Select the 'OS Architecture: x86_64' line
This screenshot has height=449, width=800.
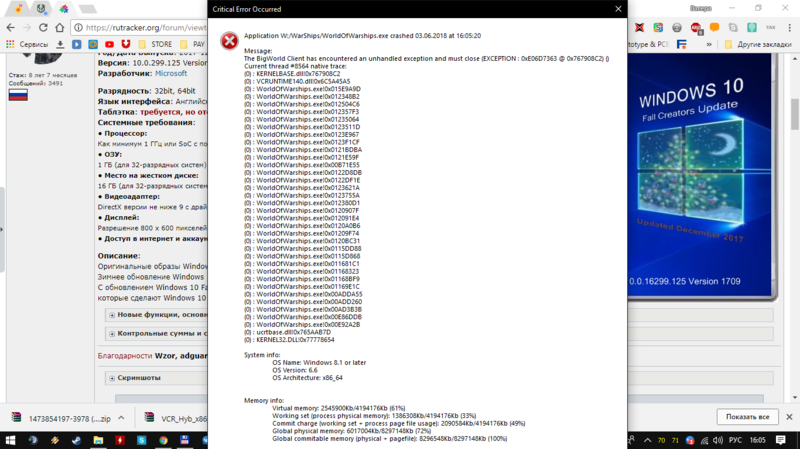point(307,378)
